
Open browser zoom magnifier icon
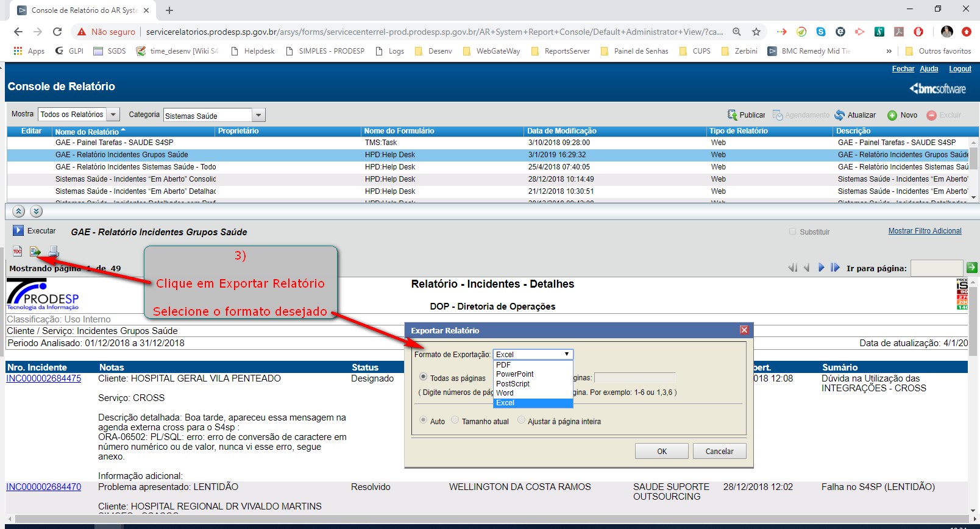[x=737, y=32]
